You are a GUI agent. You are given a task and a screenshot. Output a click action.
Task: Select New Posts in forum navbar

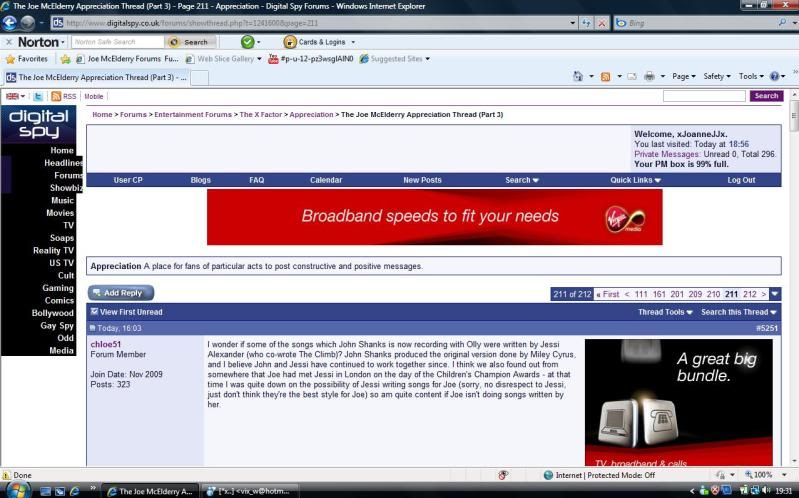click(x=422, y=180)
